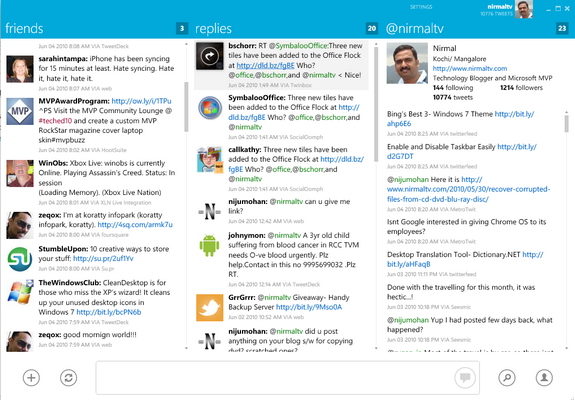Click the replies column header
Screen dimensions: 575x400
(213, 29)
